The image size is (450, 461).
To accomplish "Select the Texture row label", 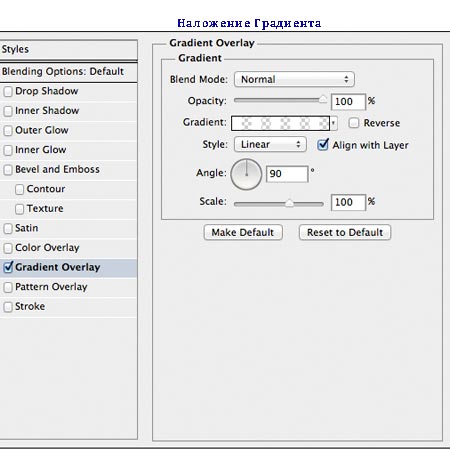I will 45,208.
